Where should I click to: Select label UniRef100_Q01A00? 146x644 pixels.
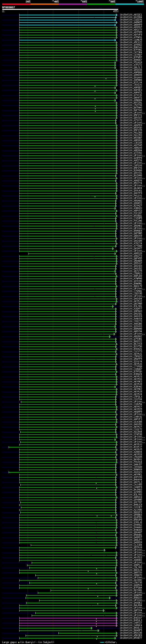click(131, 77)
